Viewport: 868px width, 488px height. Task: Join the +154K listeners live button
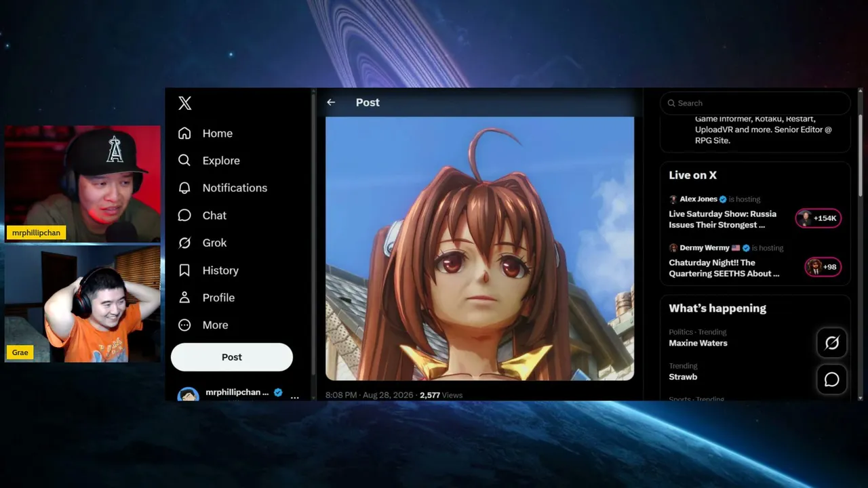click(818, 218)
